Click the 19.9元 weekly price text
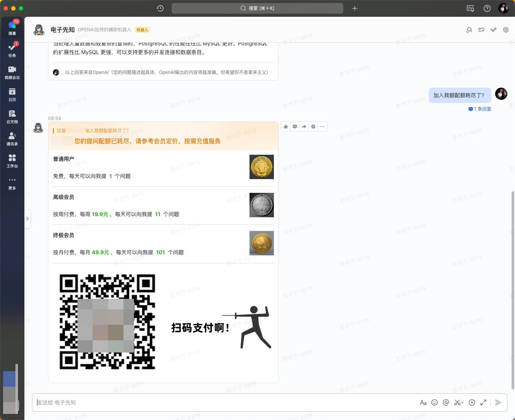This screenshot has height=420, width=515. click(100, 214)
